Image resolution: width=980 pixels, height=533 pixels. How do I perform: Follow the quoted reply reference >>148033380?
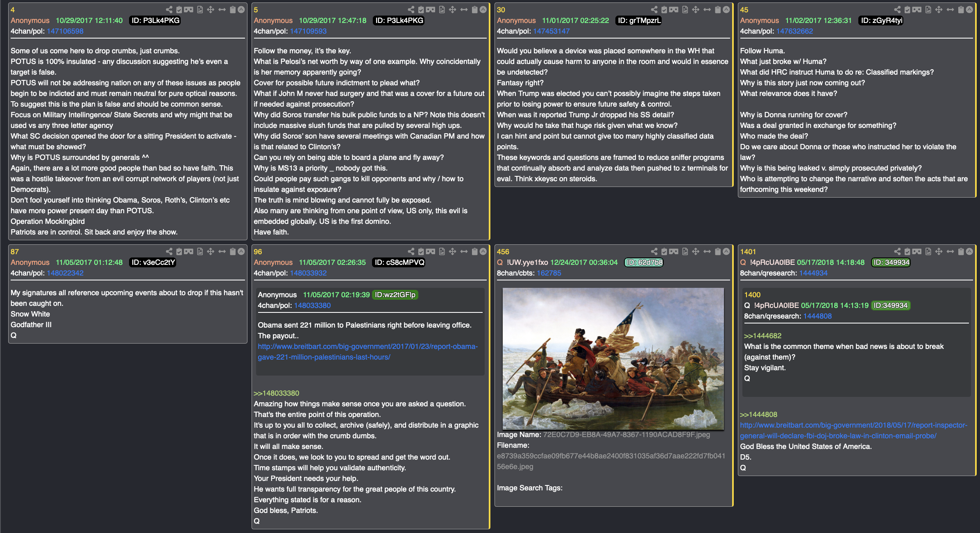click(x=277, y=393)
